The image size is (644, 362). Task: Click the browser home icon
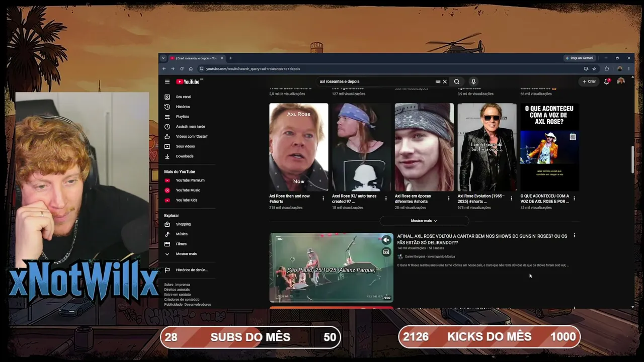pyautogui.click(x=191, y=69)
